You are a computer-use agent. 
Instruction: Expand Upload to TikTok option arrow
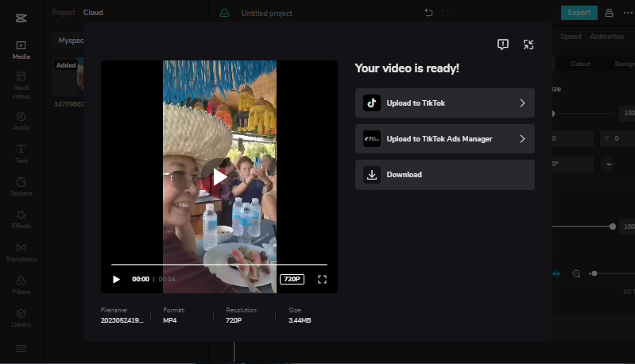522,103
